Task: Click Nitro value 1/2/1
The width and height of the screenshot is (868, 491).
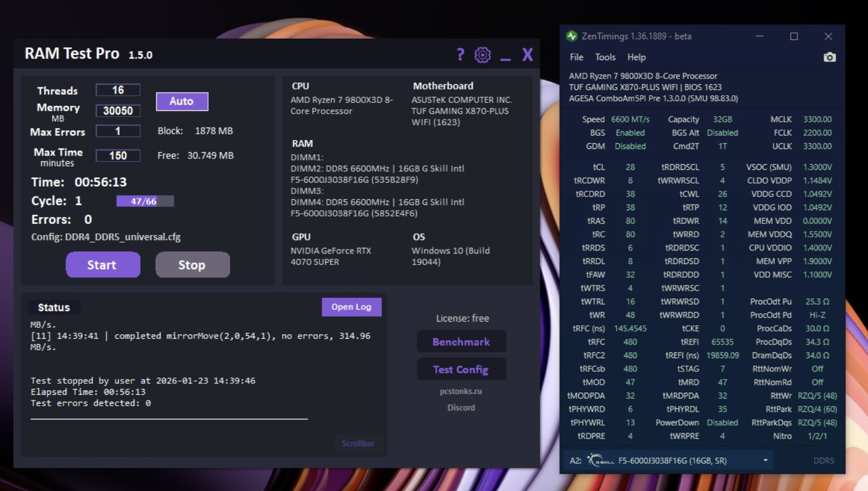Action: (817, 436)
